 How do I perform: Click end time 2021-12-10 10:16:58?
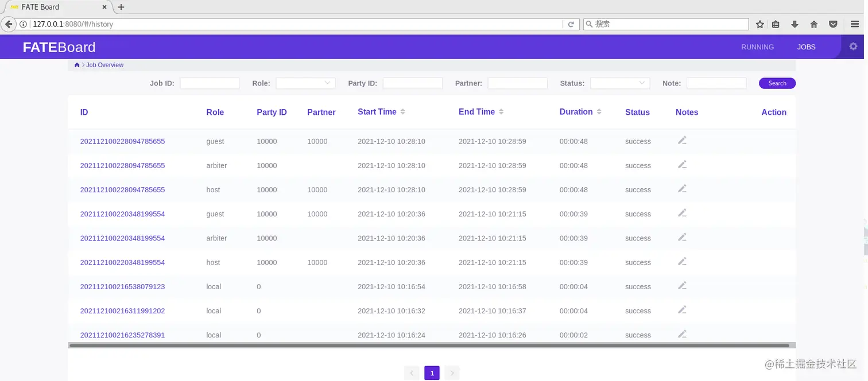click(492, 286)
